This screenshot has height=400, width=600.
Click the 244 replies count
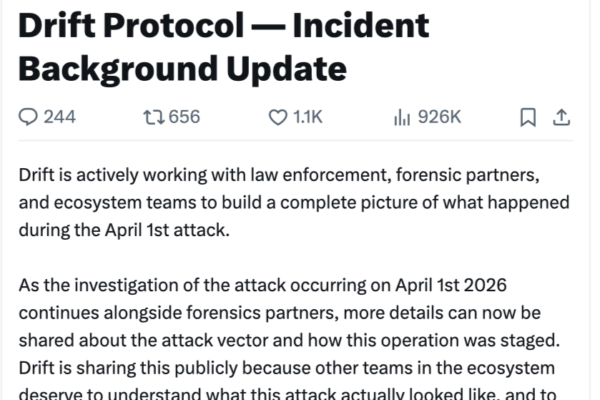click(60, 117)
